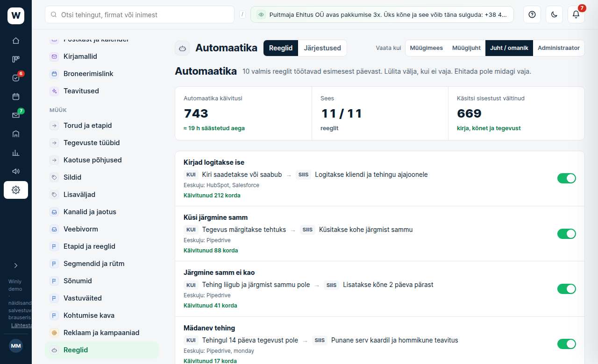View as Müügimees role

(426, 48)
